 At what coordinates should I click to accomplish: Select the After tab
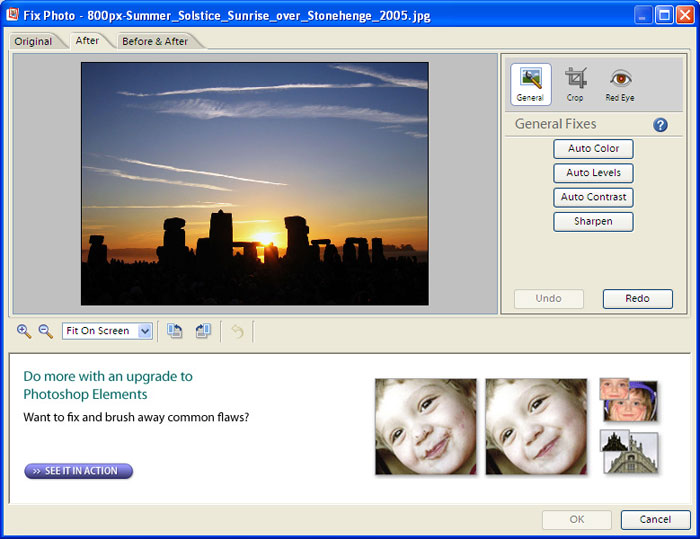(x=87, y=40)
